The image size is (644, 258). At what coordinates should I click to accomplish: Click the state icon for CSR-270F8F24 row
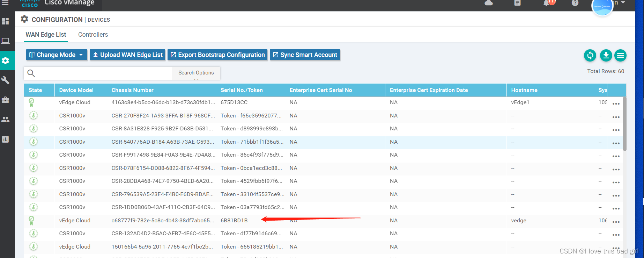34,115
